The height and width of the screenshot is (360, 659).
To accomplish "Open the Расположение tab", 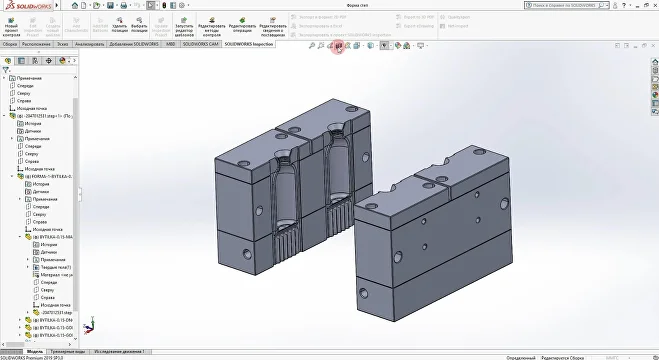I will [36, 44].
